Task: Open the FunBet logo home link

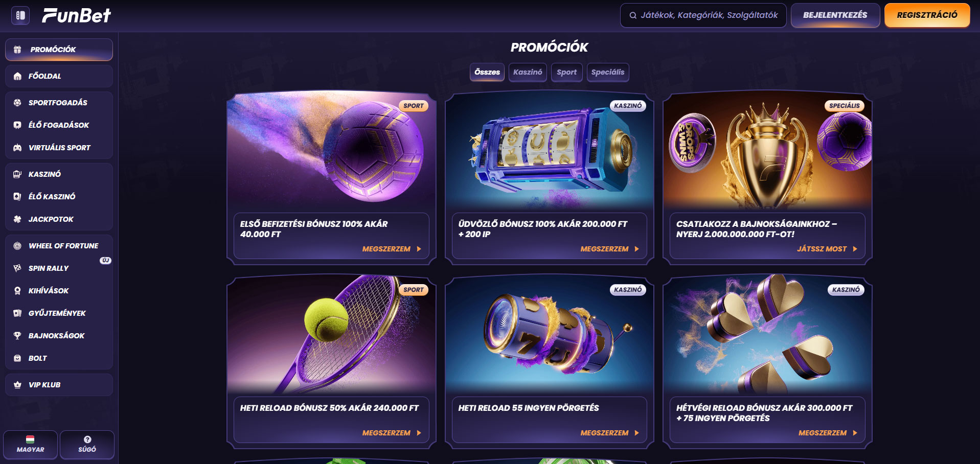Action: coord(76,15)
